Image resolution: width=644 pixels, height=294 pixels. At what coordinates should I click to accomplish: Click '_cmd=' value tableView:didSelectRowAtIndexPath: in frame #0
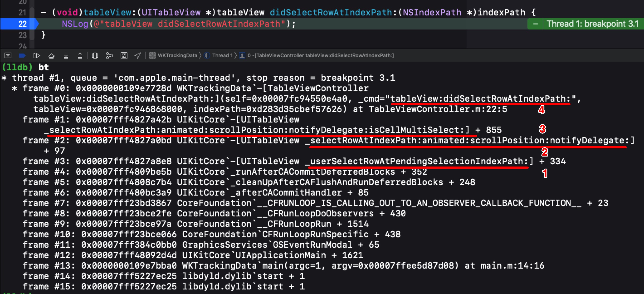[480, 99]
